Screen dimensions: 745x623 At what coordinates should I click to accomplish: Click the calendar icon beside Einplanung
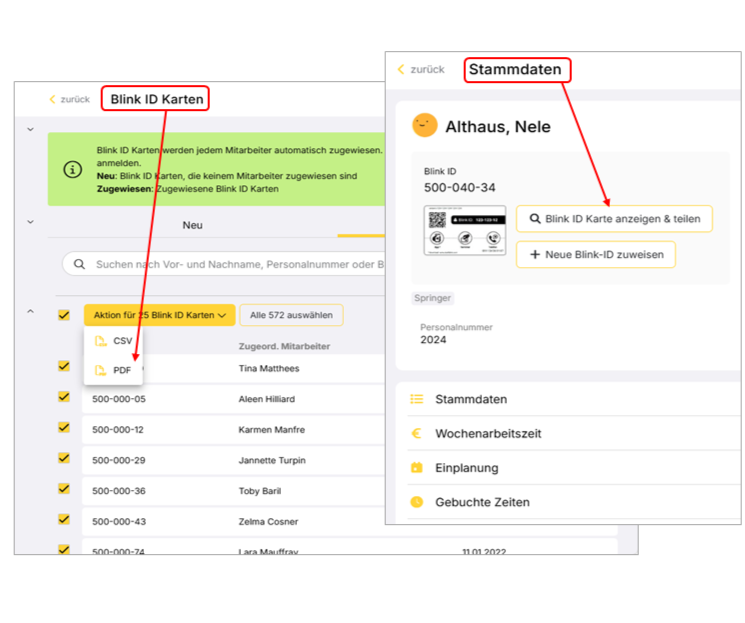(416, 468)
